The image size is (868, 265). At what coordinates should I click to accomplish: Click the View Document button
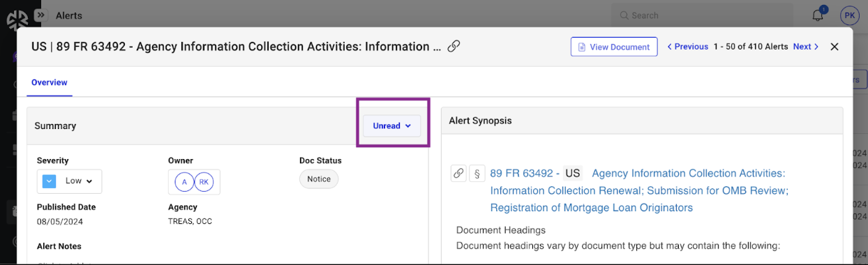tap(614, 47)
